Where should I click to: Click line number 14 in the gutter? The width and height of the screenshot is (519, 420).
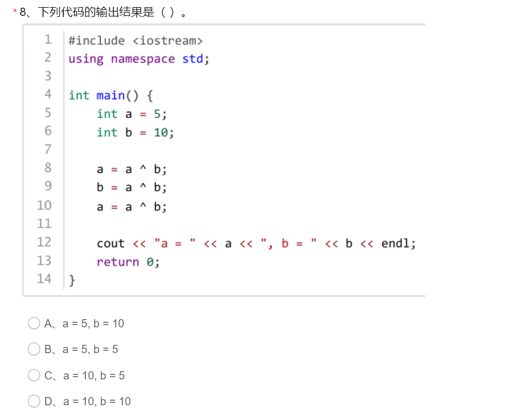[44, 279]
